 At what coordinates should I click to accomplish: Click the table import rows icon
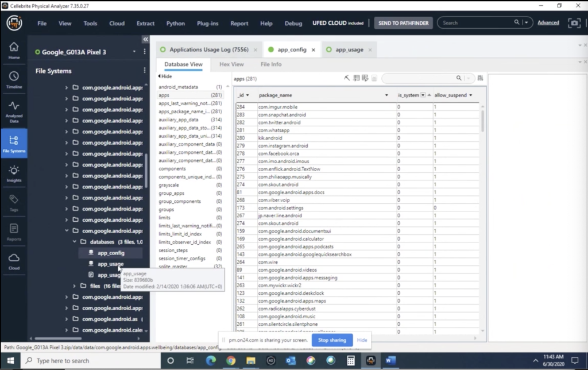click(x=356, y=78)
